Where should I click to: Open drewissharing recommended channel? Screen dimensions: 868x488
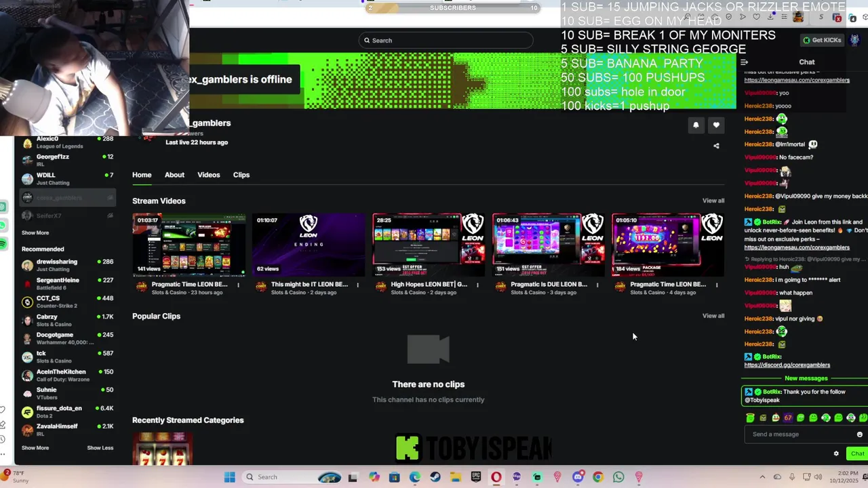coord(68,265)
